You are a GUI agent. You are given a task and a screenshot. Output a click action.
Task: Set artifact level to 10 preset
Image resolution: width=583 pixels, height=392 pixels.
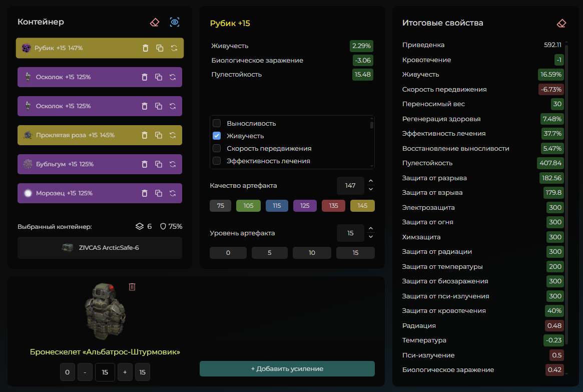312,253
